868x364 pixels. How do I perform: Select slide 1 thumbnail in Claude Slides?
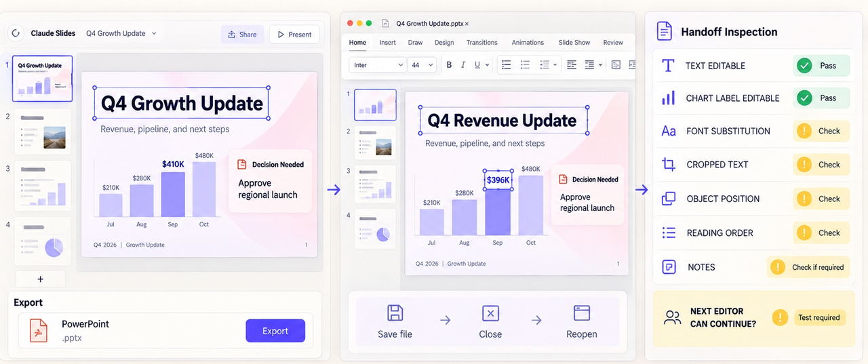point(43,79)
